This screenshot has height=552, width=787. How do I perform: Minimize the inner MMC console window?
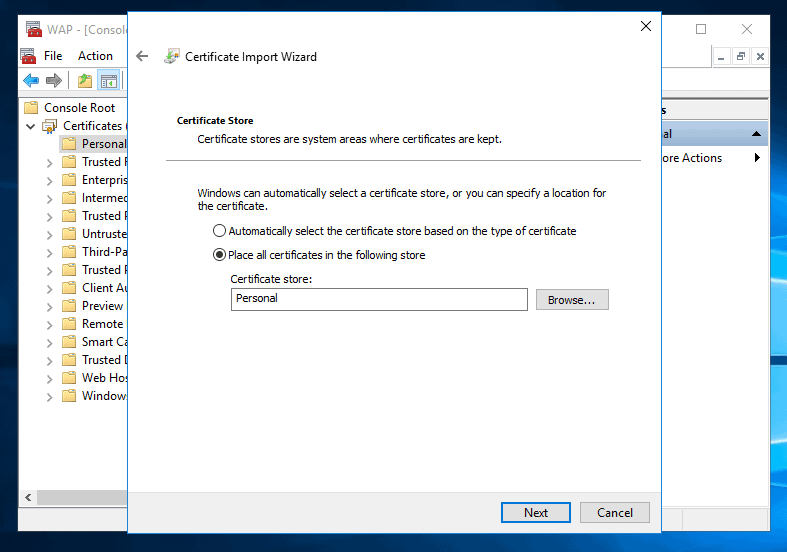pyautogui.click(x=721, y=56)
